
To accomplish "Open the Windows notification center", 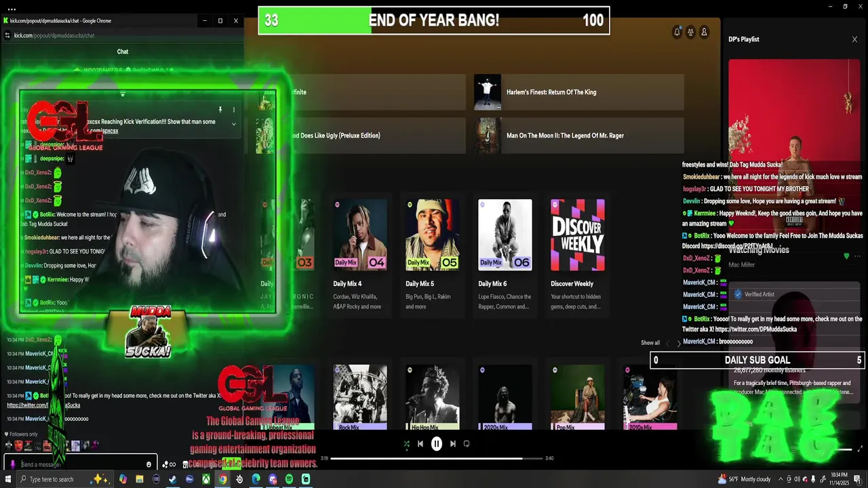I will (x=857, y=479).
